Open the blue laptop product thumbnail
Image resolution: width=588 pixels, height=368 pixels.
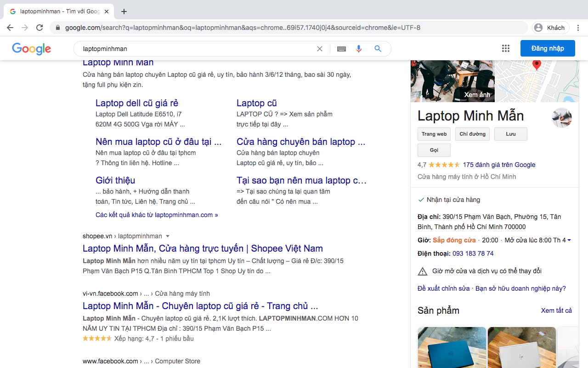coord(452,347)
